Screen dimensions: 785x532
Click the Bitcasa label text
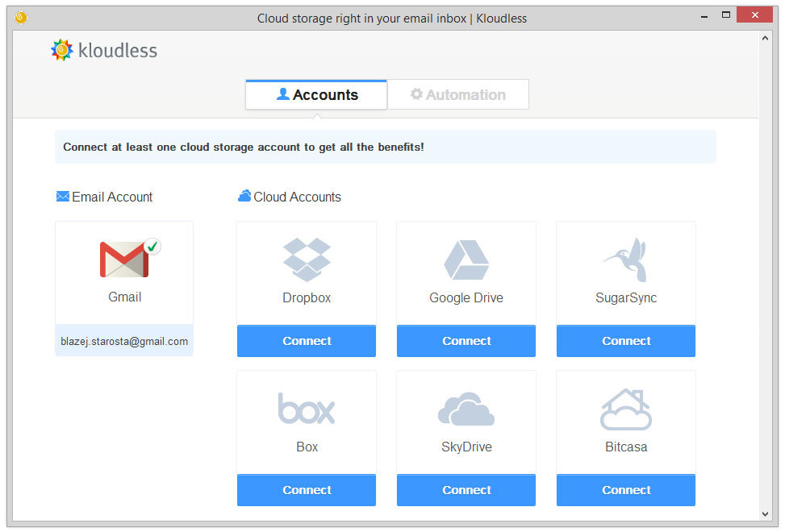click(626, 447)
